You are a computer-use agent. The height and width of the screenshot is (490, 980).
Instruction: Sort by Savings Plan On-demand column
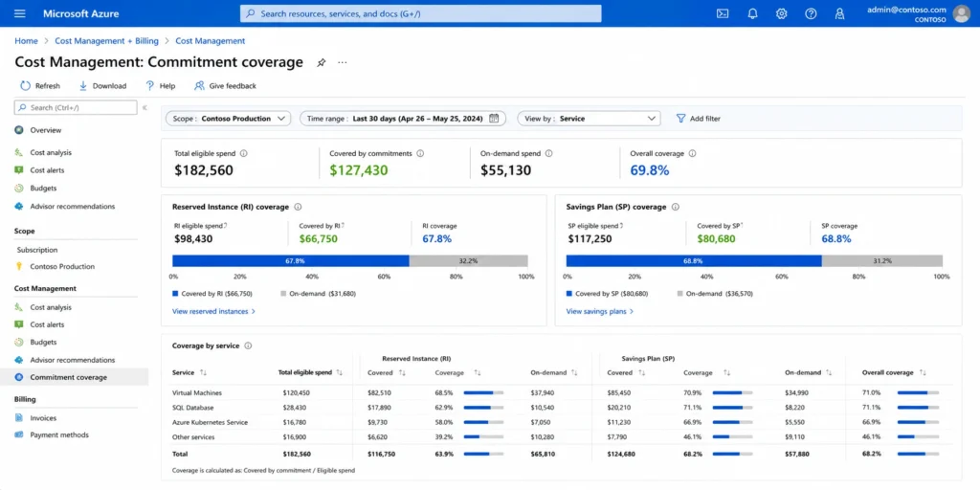point(829,372)
